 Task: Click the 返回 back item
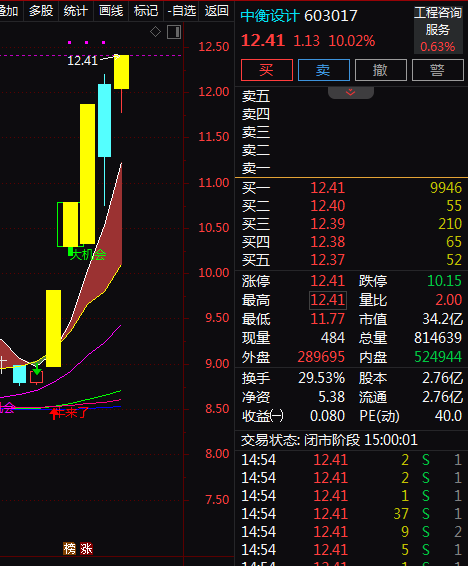[216, 11]
